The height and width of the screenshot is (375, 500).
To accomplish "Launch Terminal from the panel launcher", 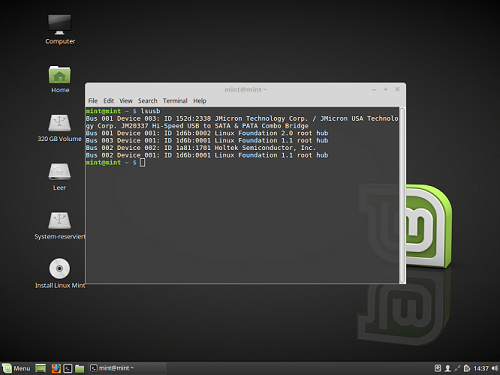I will point(68,368).
